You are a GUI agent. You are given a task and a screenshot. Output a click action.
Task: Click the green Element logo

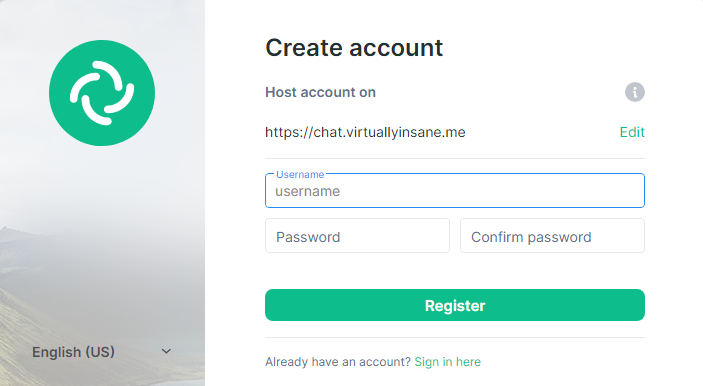[102, 93]
